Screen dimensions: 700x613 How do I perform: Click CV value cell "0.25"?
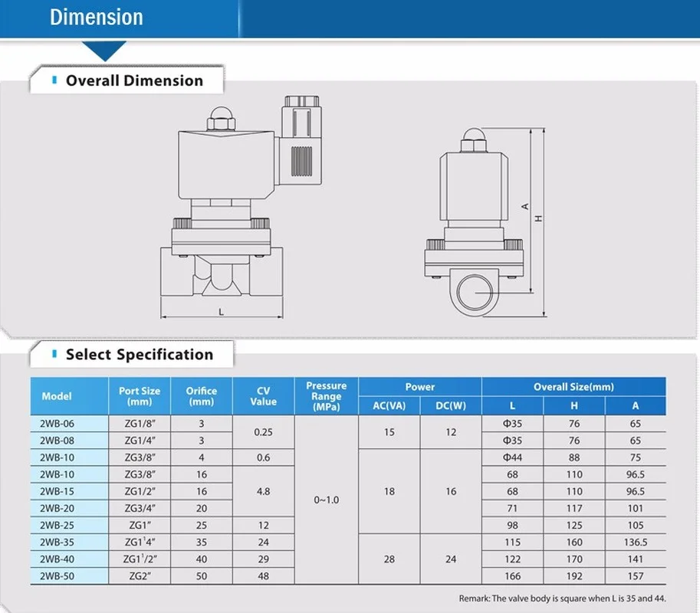(x=264, y=432)
